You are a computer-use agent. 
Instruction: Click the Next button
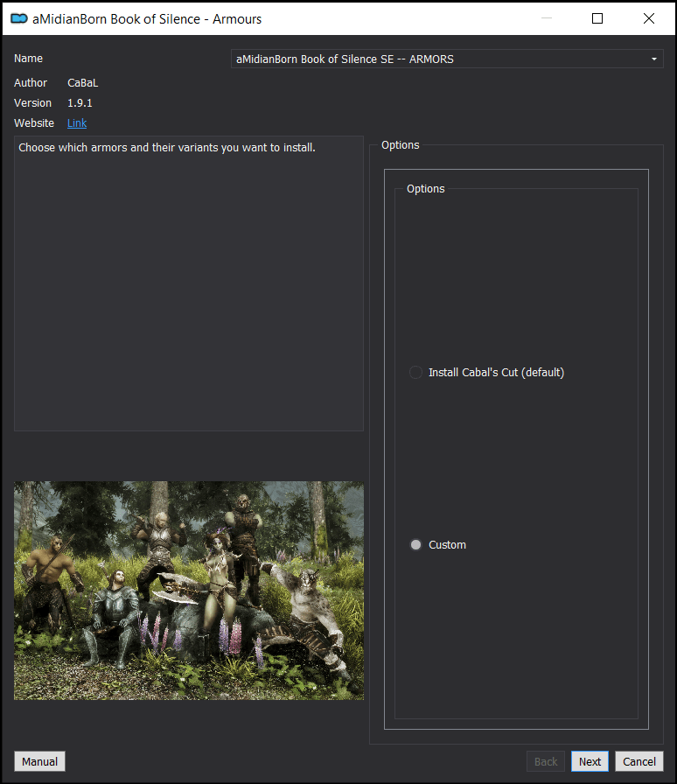pyautogui.click(x=590, y=761)
